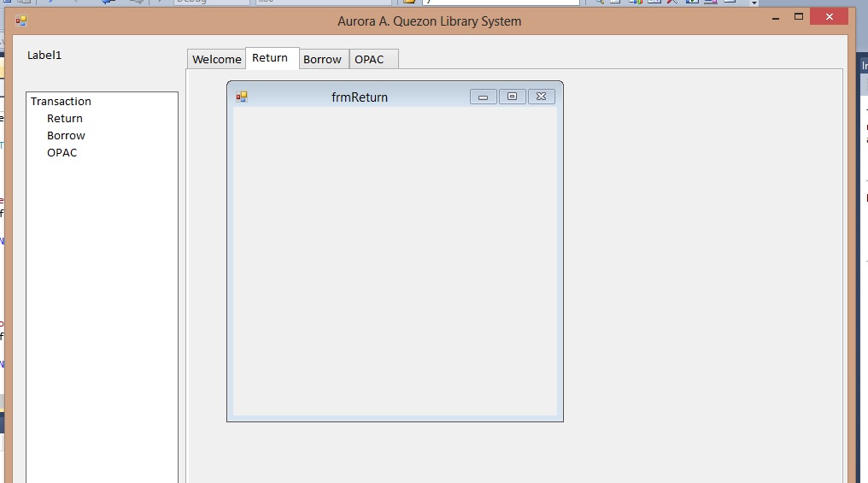Select Return under Transaction tree
Image resolution: width=868 pixels, height=483 pixels.
coord(65,119)
